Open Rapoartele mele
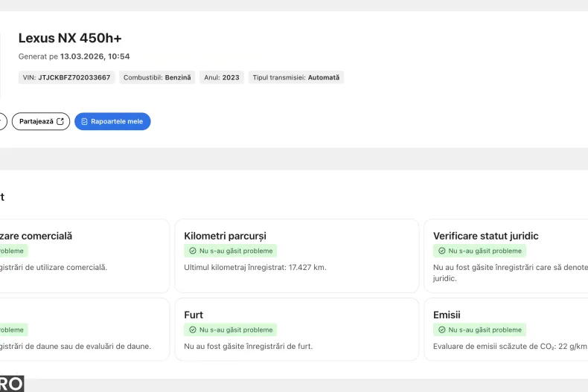Image resolution: width=588 pixels, height=392 pixels. click(112, 121)
